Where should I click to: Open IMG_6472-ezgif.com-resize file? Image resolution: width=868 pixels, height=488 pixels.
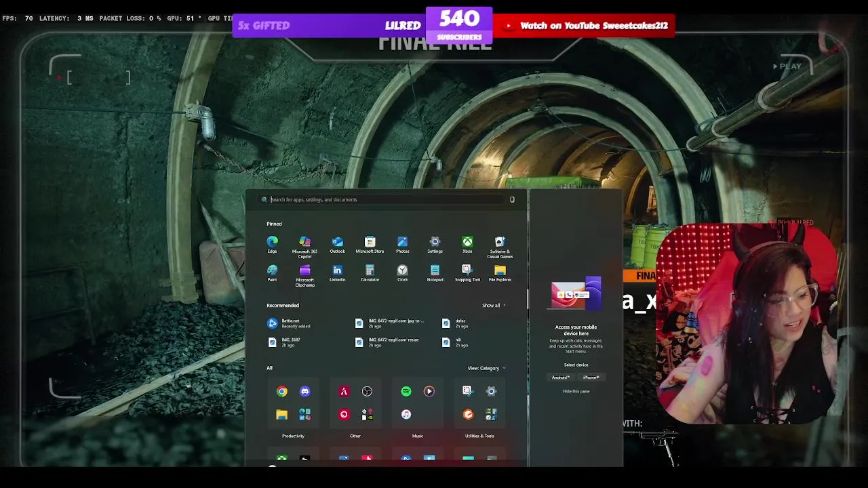click(x=388, y=342)
